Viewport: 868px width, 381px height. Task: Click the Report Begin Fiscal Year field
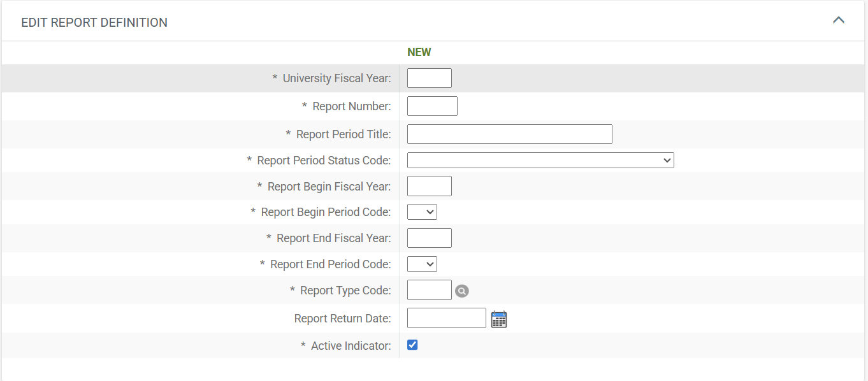[429, 185]
